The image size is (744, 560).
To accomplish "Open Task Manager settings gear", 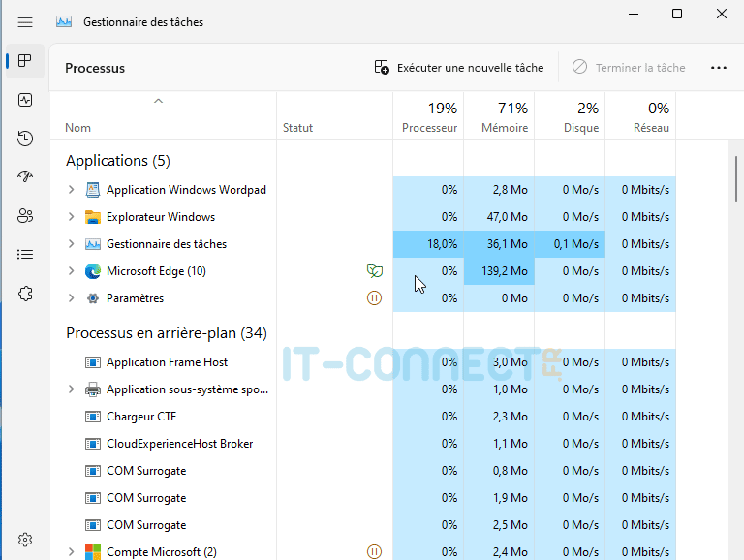I will (25, 540).
